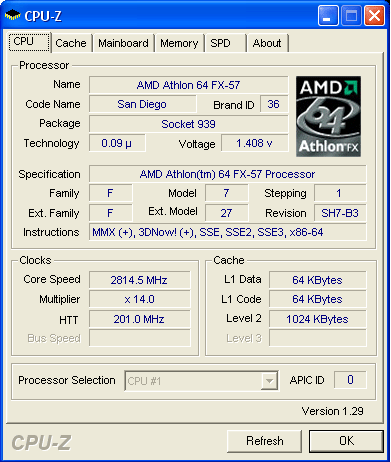Expand the Processor Selection dropdown arrow
Screen dimensions: 391x462
click(269, 381)
